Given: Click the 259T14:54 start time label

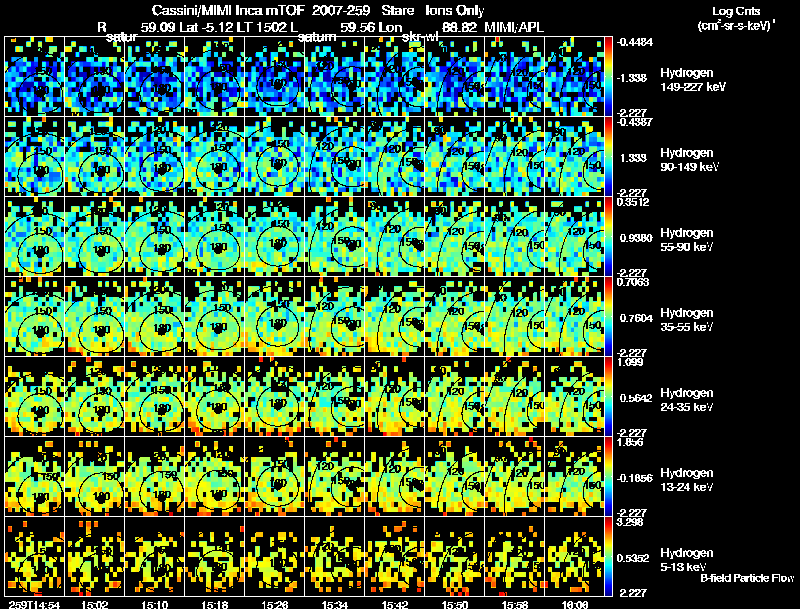Looking at the screenshot, I should point(35,605).
